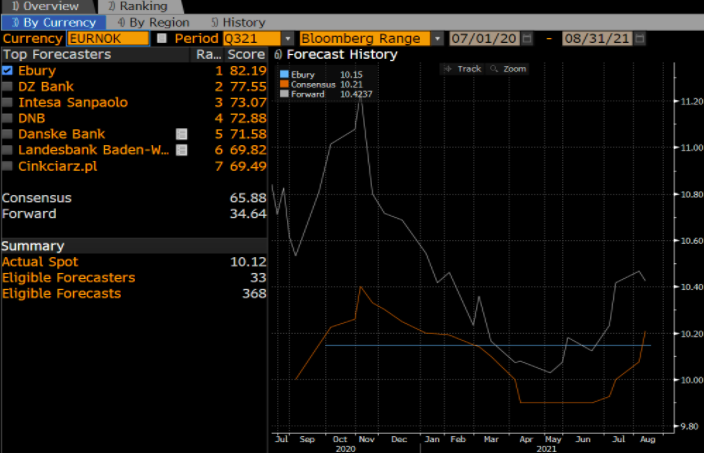This screenshot has height=453, width=704.
Task: Open the History sub-tab
Action: pyautogui.click(x=238, y=22)
